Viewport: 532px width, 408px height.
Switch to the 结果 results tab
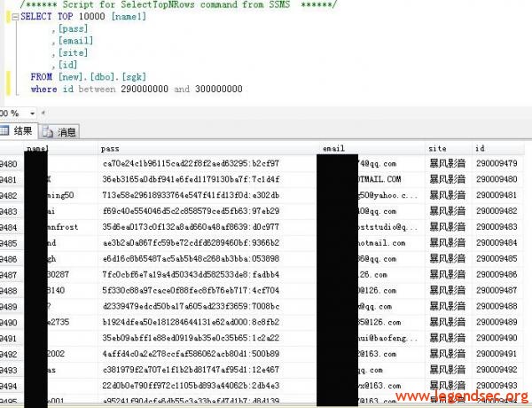(x=18, y=131)
